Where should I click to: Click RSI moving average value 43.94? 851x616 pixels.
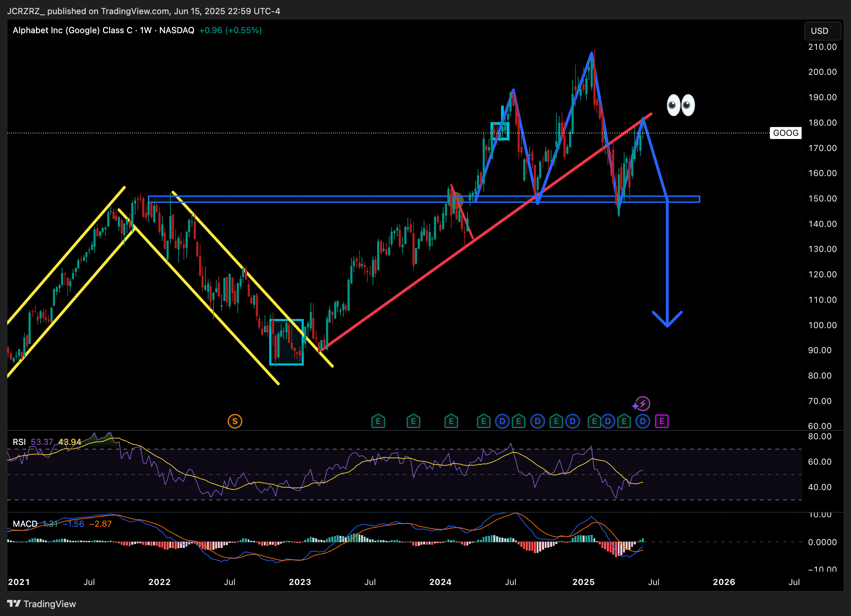point(70,442)
